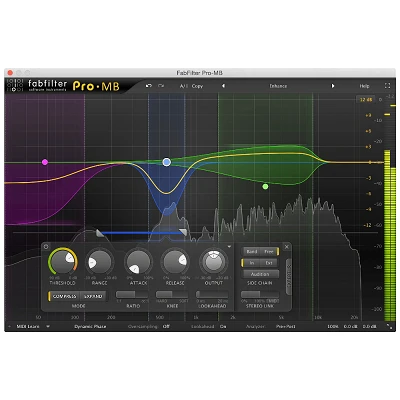
Task: Click the Knee slider
Action: tap(172, 294)
